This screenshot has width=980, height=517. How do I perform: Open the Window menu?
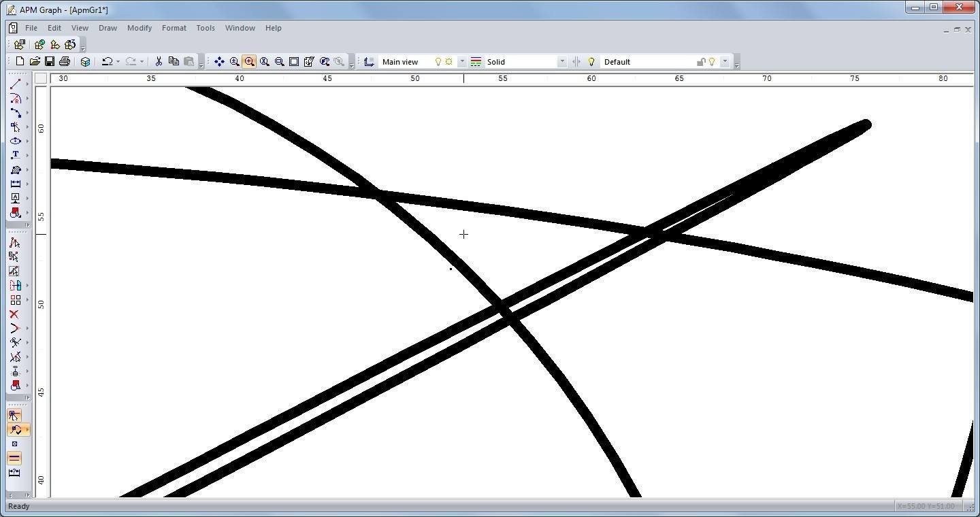tap(240, 28)
